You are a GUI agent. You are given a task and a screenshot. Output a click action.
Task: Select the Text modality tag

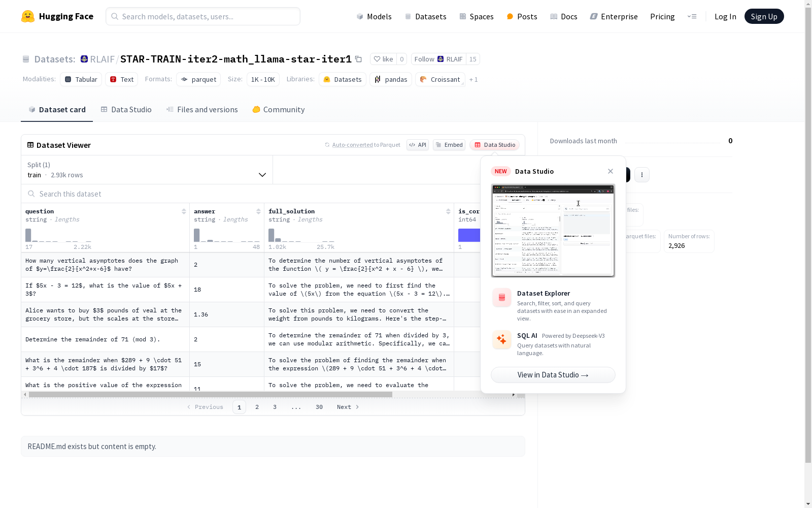click(x=122, y=79)
